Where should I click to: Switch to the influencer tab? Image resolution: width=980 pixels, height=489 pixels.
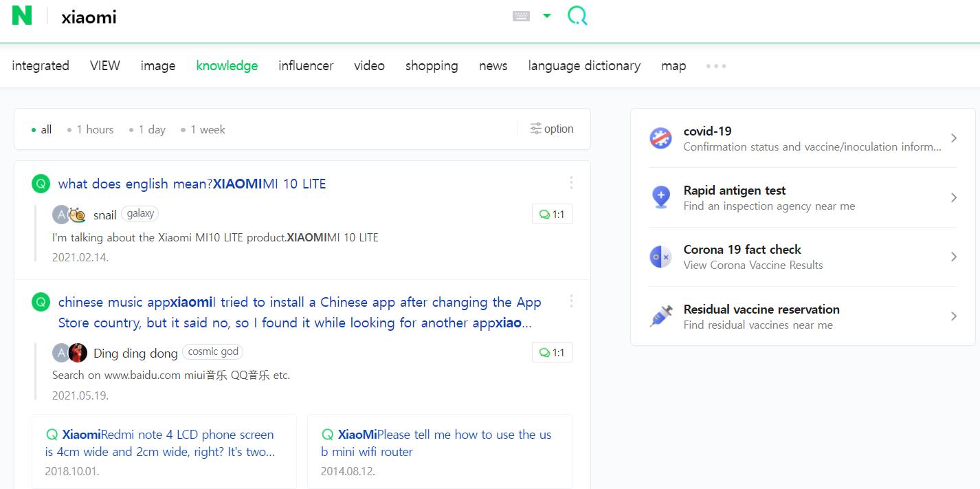pos(306,66)
